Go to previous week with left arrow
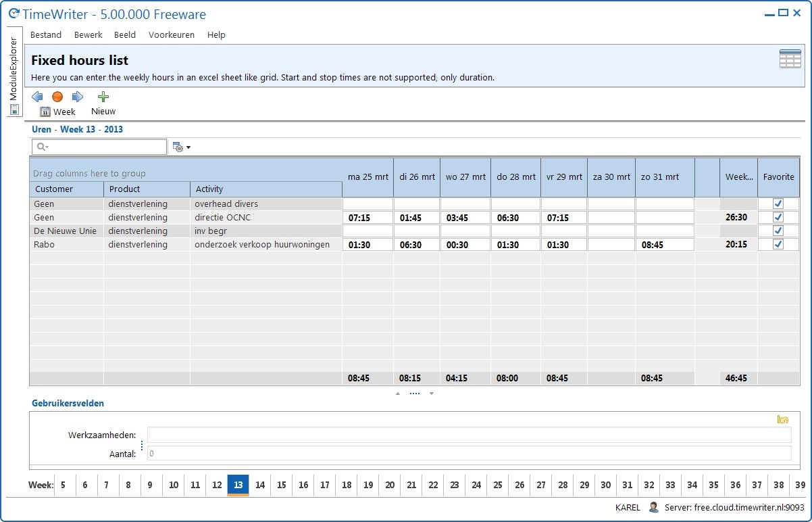This screenshot has width=812, height=522. (x=37, y=97)
